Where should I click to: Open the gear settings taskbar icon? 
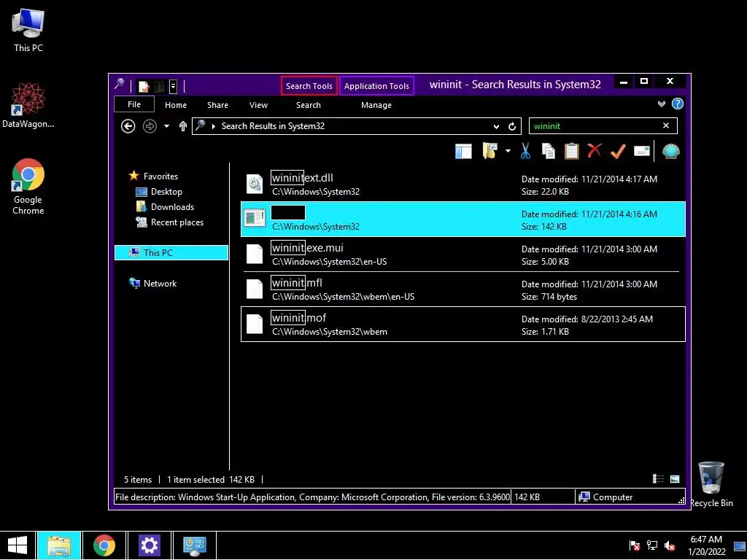149,545
